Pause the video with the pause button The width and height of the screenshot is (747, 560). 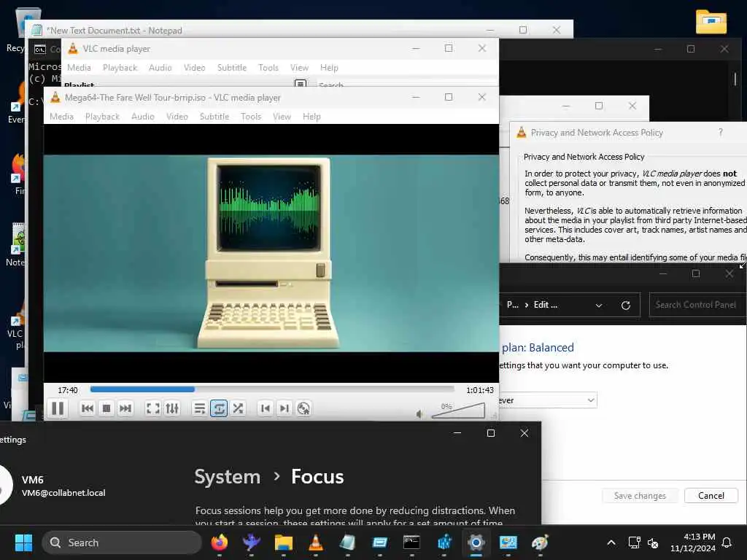tap(58, 408)
